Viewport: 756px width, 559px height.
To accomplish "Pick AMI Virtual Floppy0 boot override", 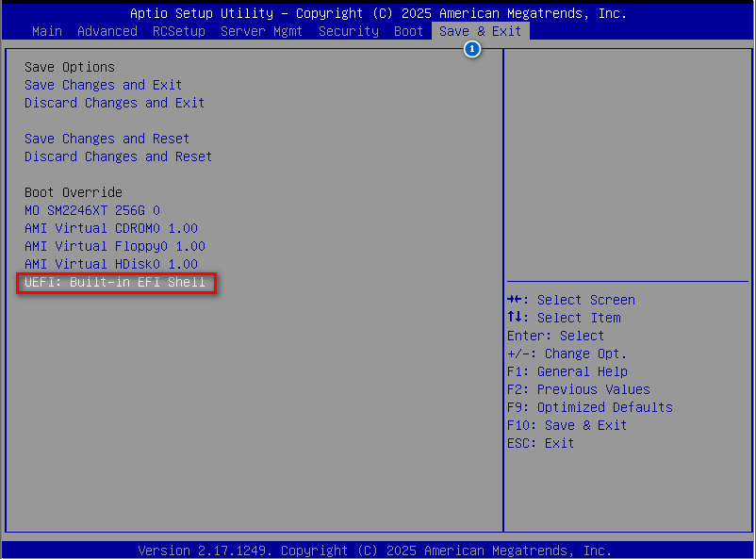I will (115, 246).
